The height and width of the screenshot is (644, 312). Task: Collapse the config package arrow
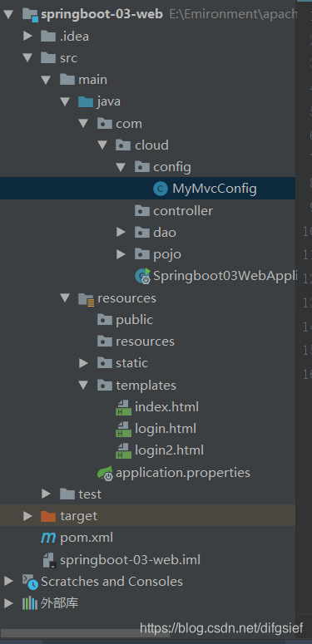tap(121, 167)
